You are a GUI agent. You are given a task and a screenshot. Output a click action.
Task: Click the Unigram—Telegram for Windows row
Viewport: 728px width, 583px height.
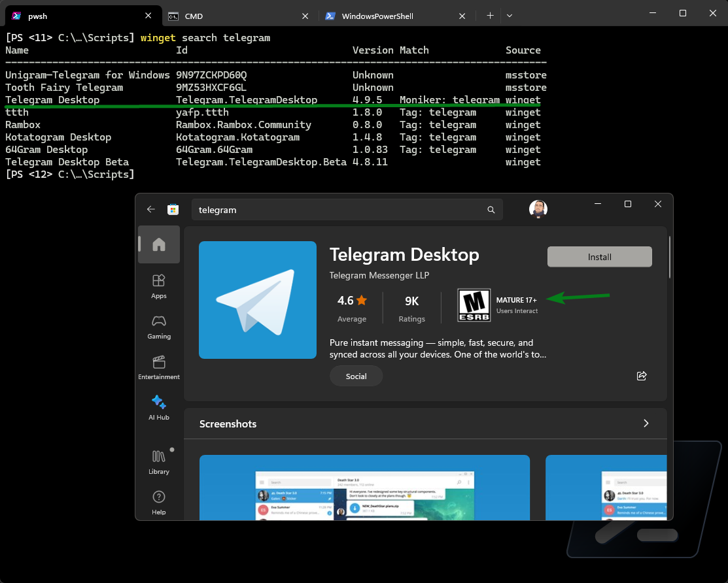276,75
